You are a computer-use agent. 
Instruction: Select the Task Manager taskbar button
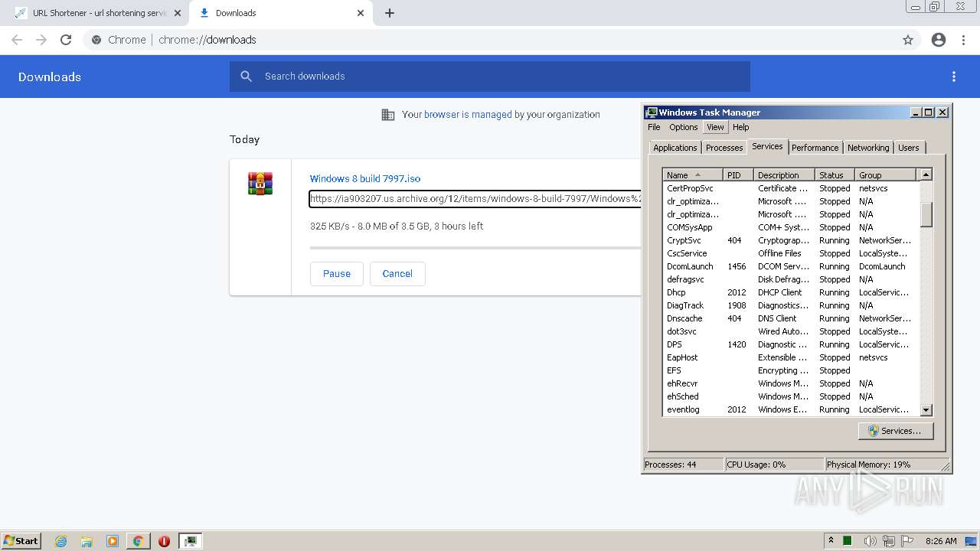point(190,541)
